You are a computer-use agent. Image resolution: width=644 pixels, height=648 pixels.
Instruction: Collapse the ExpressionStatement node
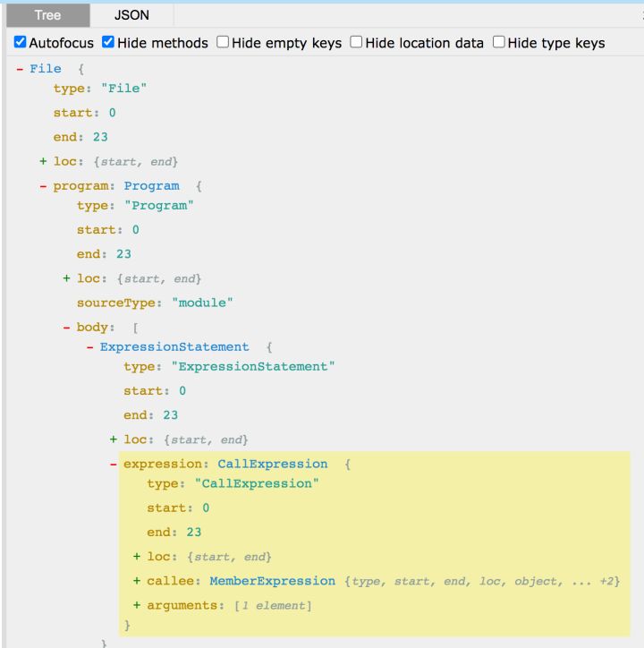[x=89, y=346]
